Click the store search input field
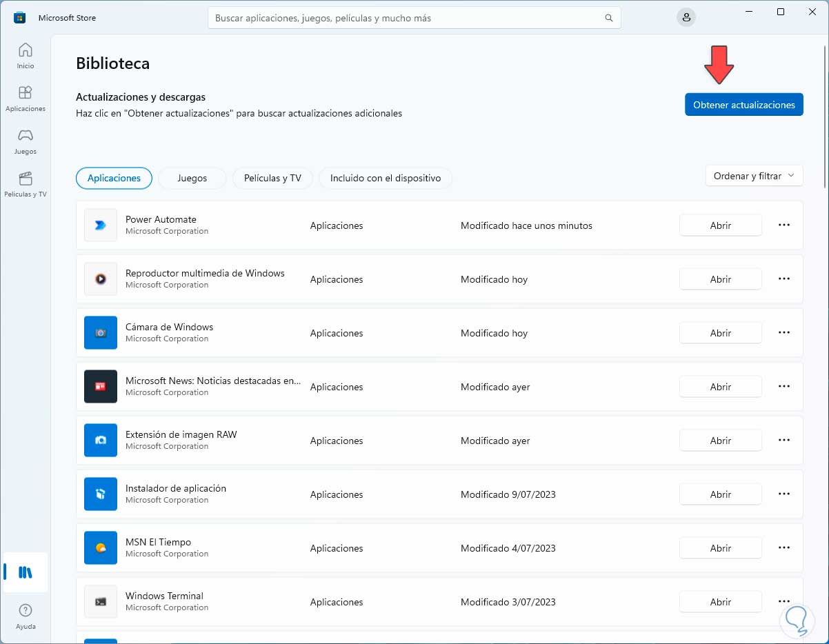 click(x=407, y=18)
